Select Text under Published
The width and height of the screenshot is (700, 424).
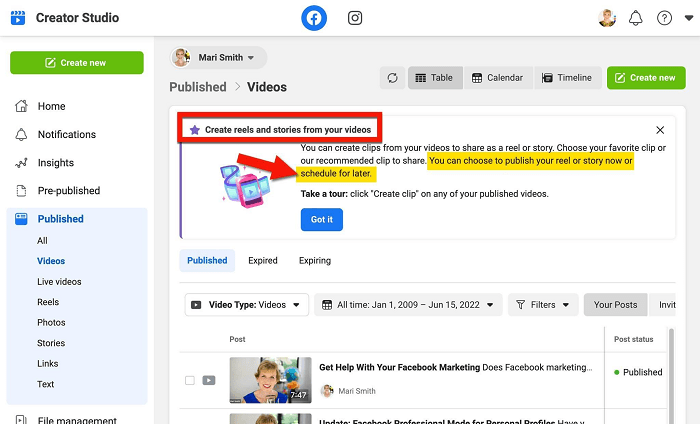point(46,384)
